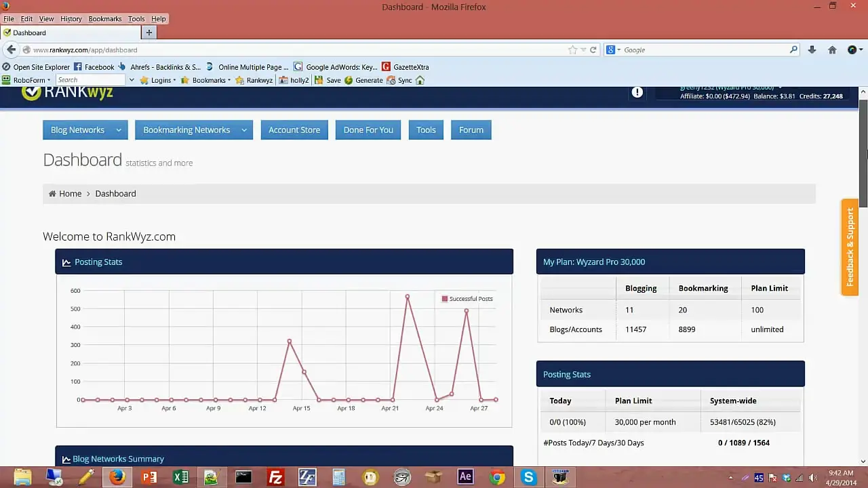The image size is (868, 488).
Task: Click RoboForm Save button
Action: coord(328,80)
